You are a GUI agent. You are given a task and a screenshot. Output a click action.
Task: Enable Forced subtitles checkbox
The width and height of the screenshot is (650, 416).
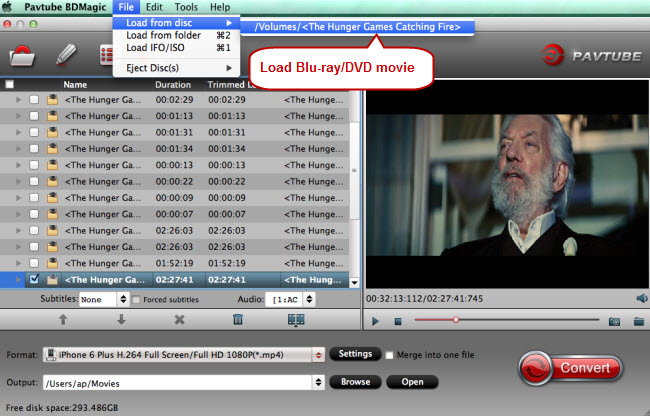tap(136, 299)
